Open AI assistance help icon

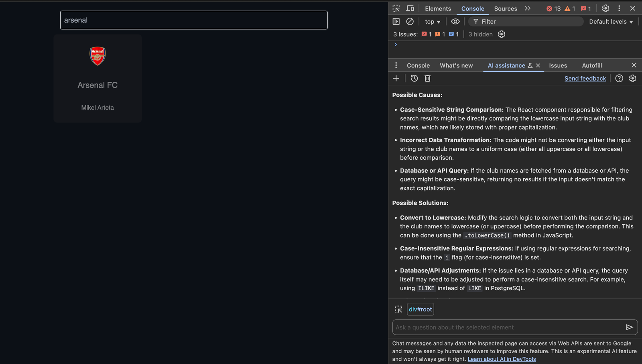619,79
